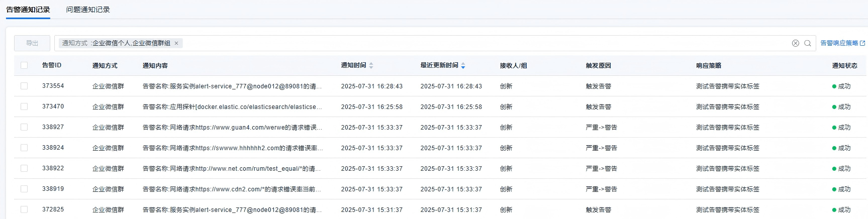Click the green status dot for alert 338927

pos(834,128)
